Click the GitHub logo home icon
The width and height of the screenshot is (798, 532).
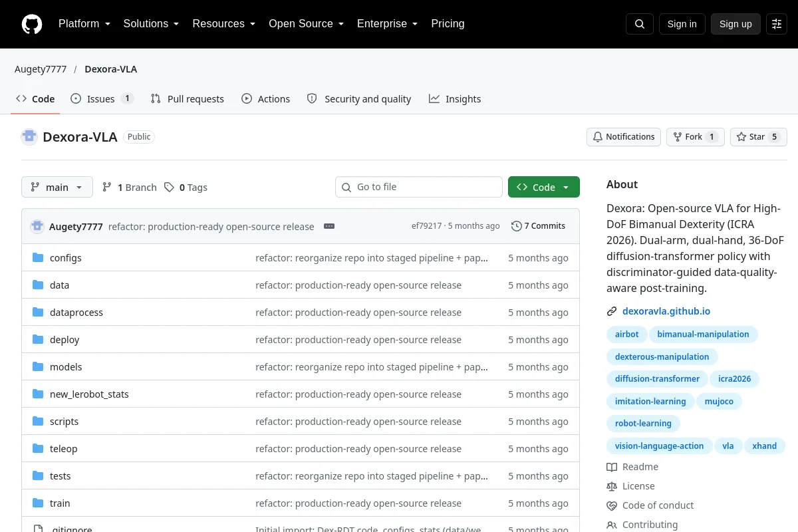tap(32, 24)
